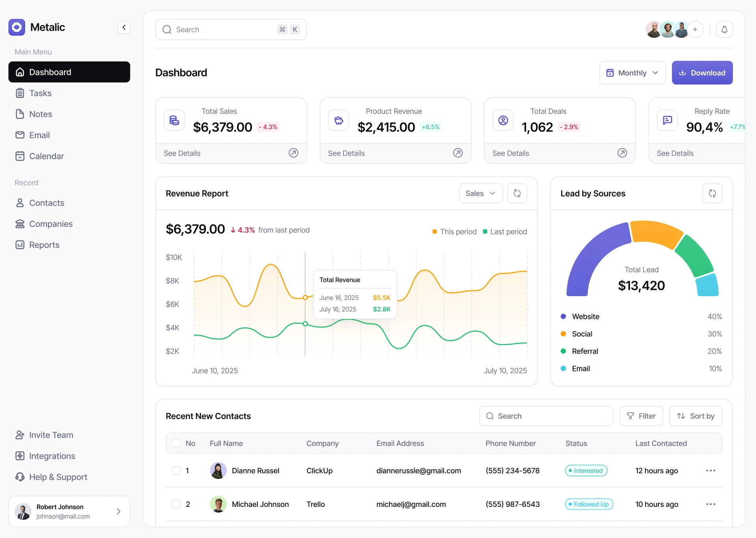Toggle the select-all checkbox in contacts header
The image size is (756, 538).
pos(176,443)
